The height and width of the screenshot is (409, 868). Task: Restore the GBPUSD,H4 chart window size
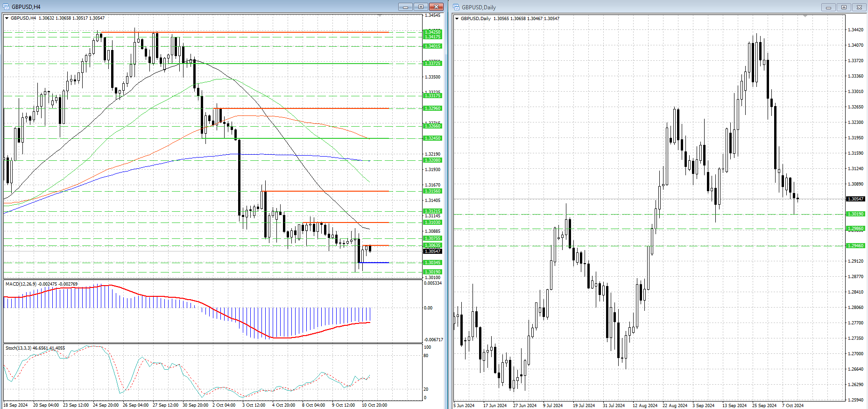click(x=421, y=7)
